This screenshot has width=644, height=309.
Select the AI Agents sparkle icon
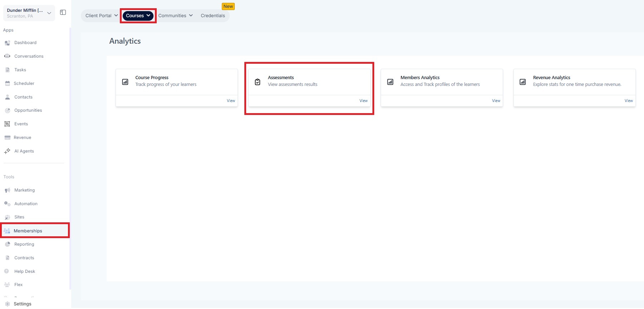(x=7, y=151)
